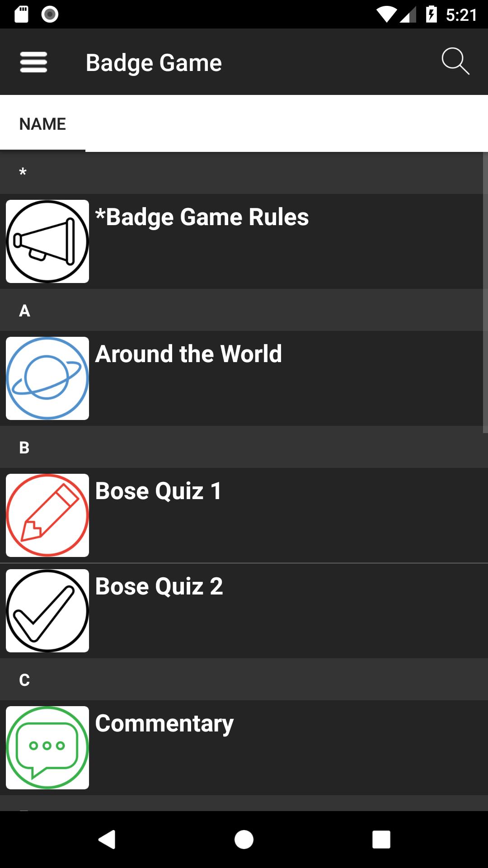Tap the search magnifier icon
Image resolution: width=488 pixels, height=868 pixels.
click(x=455, y=61)
